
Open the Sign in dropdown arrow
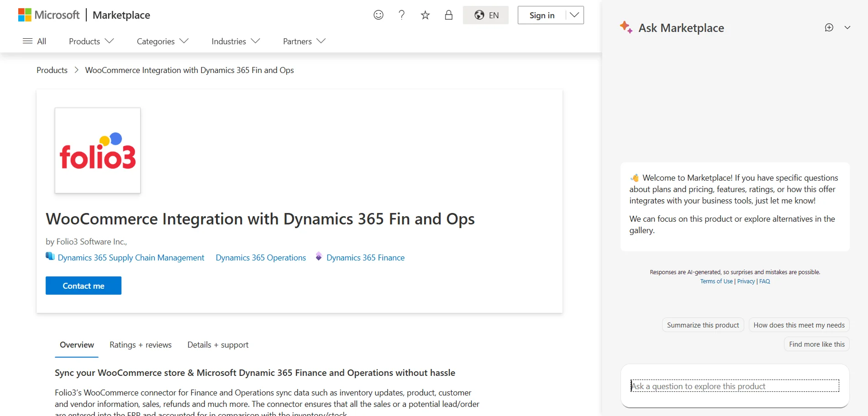pyautogui.click(x=574, y=15)
